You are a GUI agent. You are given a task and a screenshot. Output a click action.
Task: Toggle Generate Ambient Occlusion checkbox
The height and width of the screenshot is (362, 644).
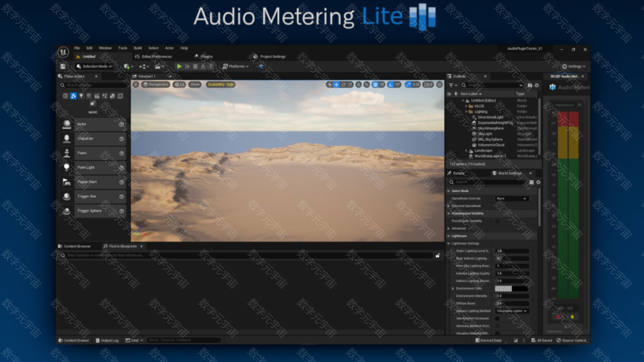(498, 326)
